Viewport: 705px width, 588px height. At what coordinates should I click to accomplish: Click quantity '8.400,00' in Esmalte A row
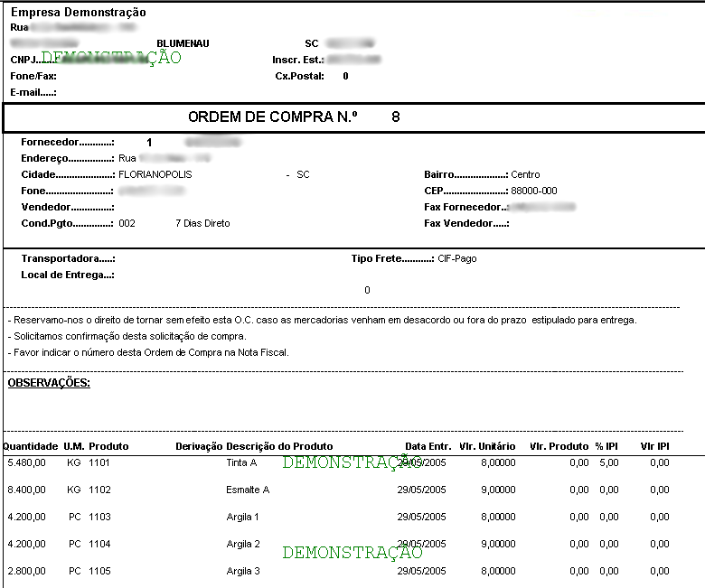(26, 490)
